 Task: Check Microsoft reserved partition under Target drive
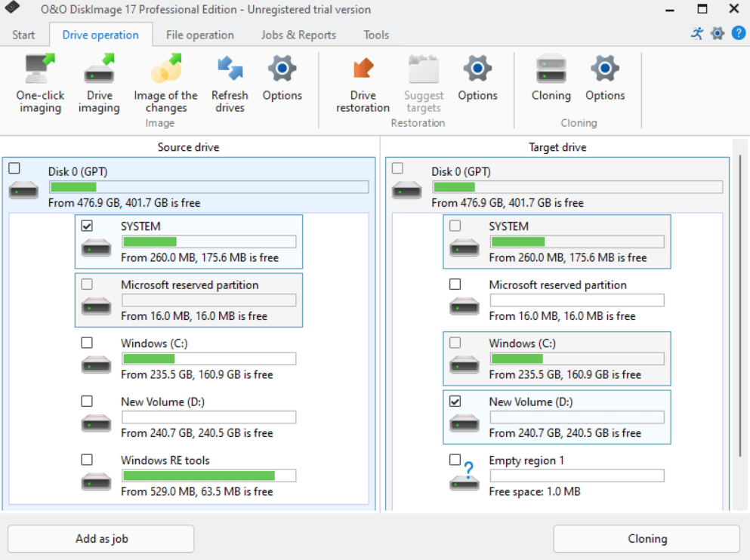pyautogui.click(x=455, y=285)
